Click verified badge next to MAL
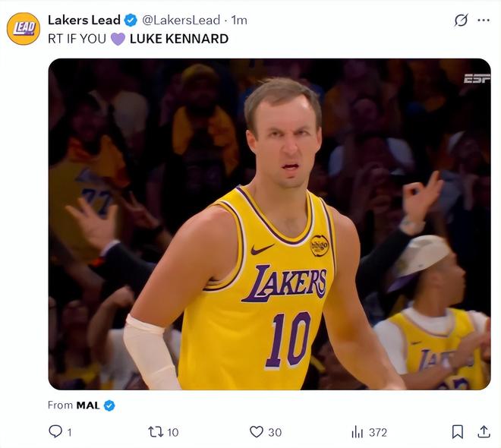Viewport: 501px width, 448px height. click(109, 405)
